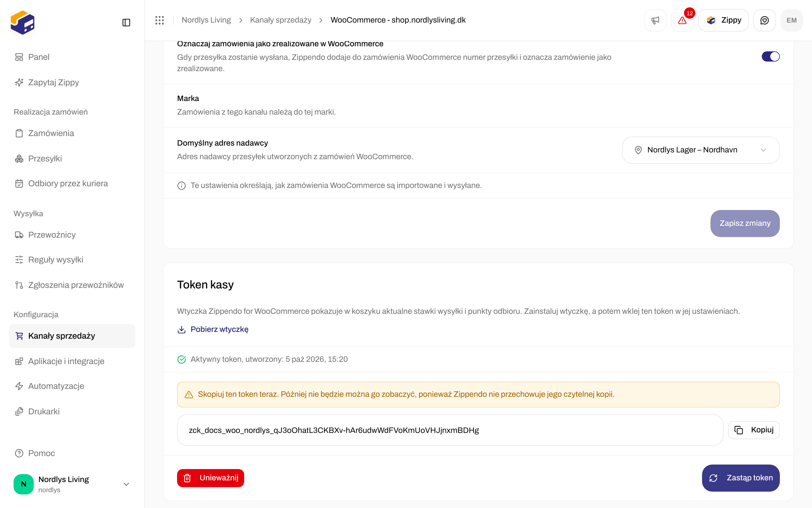812x508 pixels.
Task: Click the Zastąp token button
Action: (741, 478)
